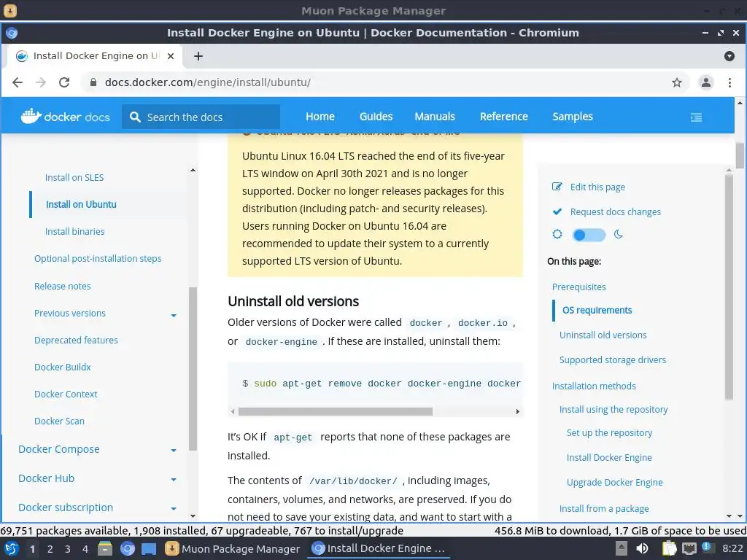Viewport: 747px width, 560px height.
Task: Switch to Muon Package Manager taskbar window
Action: click(x=233, y=548)
